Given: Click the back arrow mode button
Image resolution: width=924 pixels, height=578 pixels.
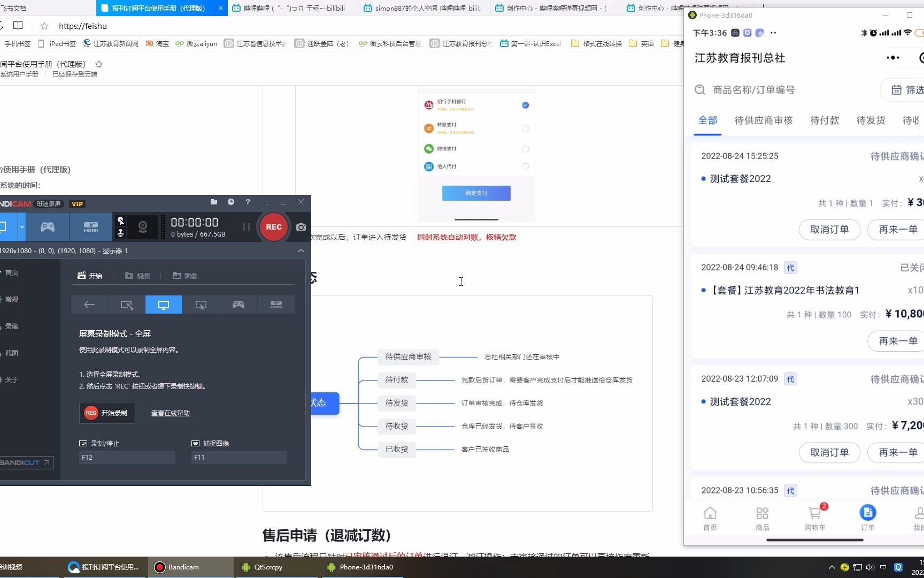Looking at the screenshot, I should 89,305.
